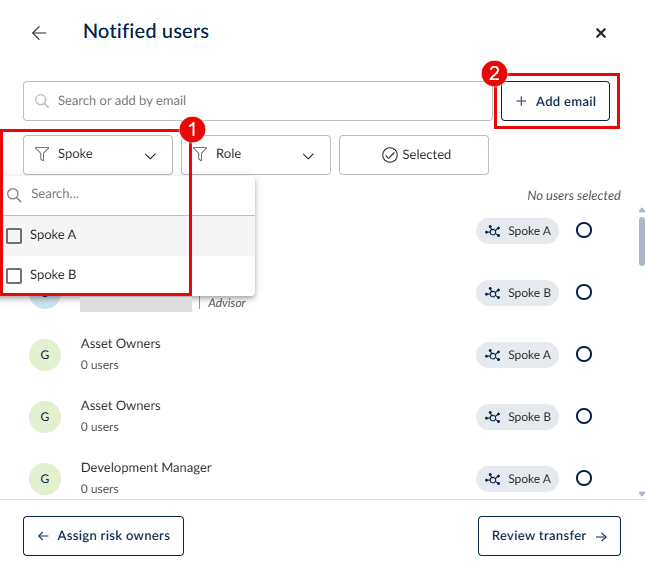Click the Development Manager group avatar

[x=44, y=479]
